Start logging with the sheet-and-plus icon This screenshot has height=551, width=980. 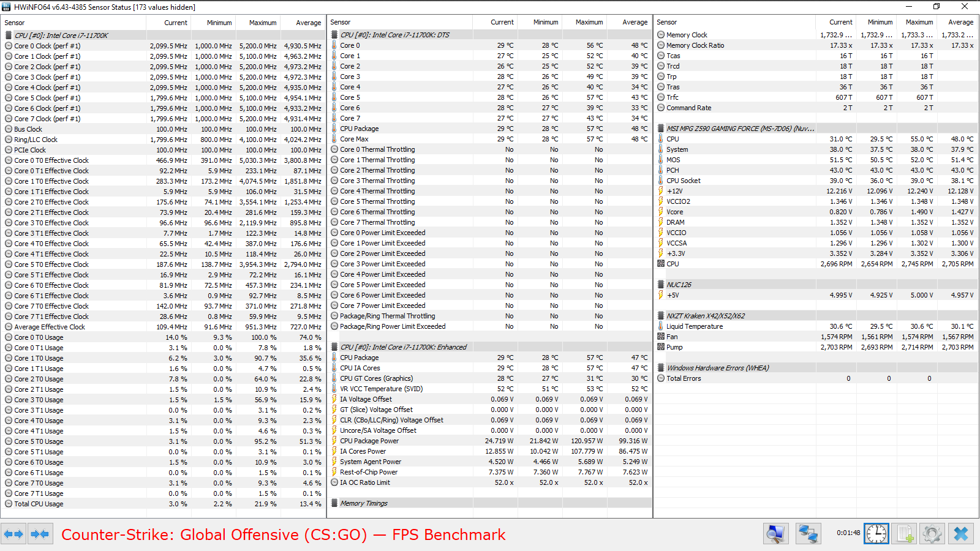tap(904, 534)
